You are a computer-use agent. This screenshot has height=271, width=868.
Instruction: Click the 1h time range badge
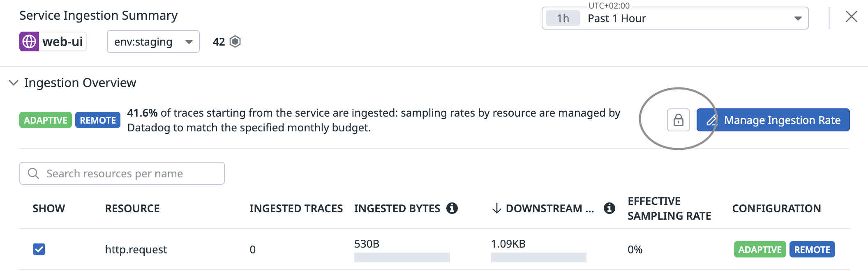click(563, 18)
